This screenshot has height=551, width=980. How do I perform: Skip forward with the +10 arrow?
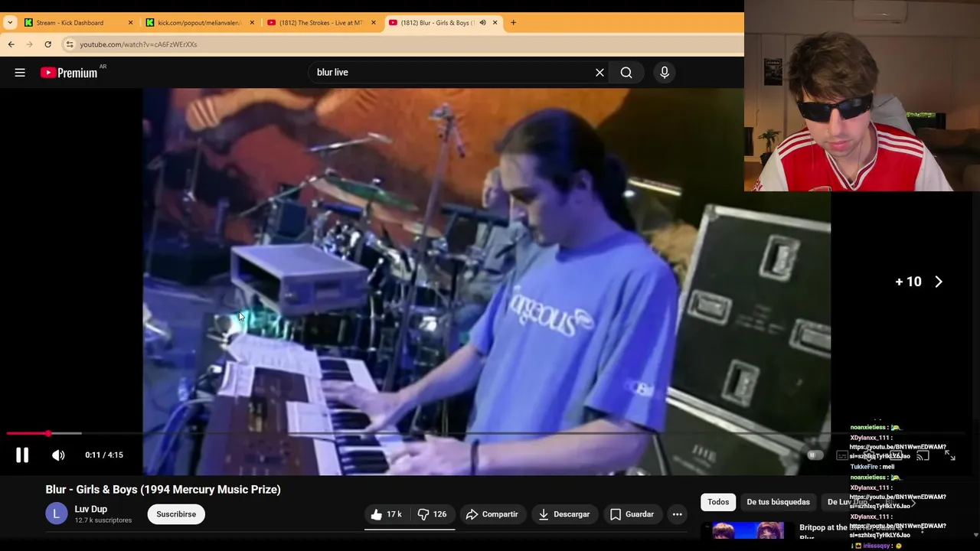click(938, 282)
